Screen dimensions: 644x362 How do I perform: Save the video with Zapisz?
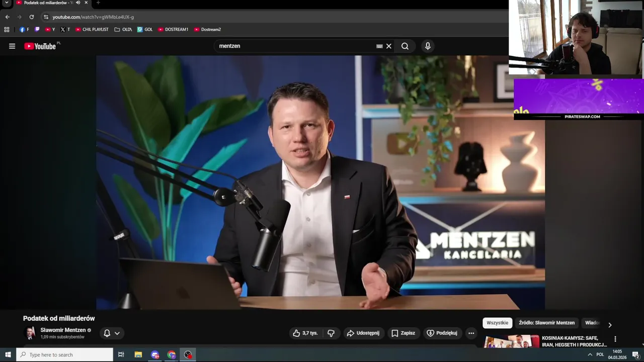(x=404, y=333)
